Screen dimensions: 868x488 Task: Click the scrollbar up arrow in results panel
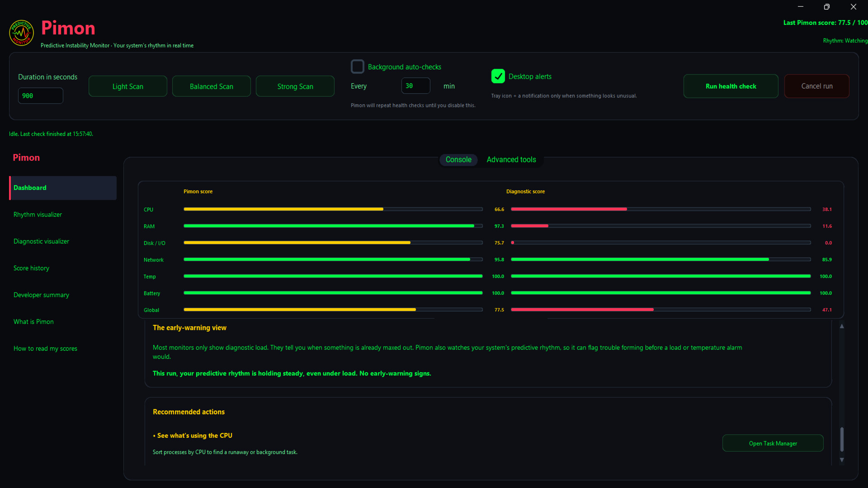[x=842, y=326]
